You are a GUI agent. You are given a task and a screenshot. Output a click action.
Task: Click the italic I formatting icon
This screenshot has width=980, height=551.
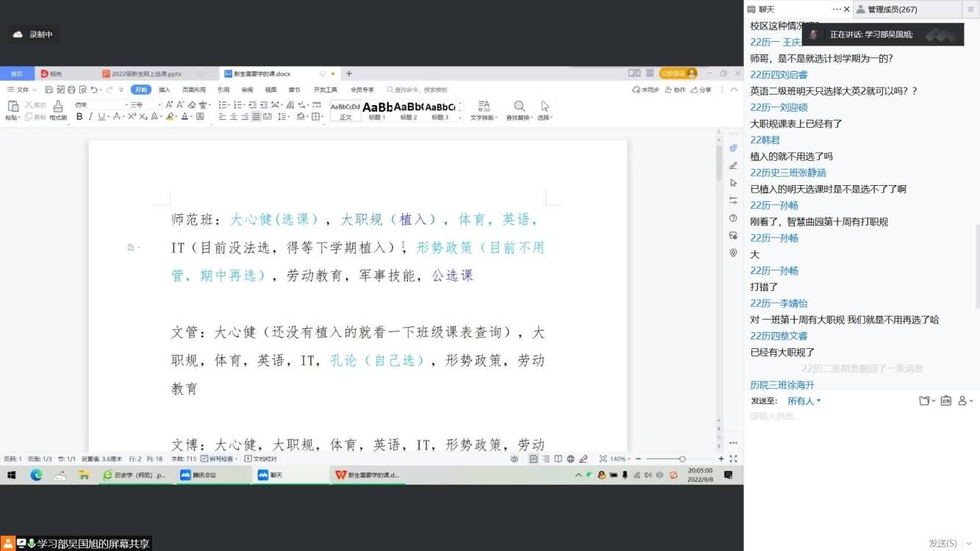coord(90,117)
